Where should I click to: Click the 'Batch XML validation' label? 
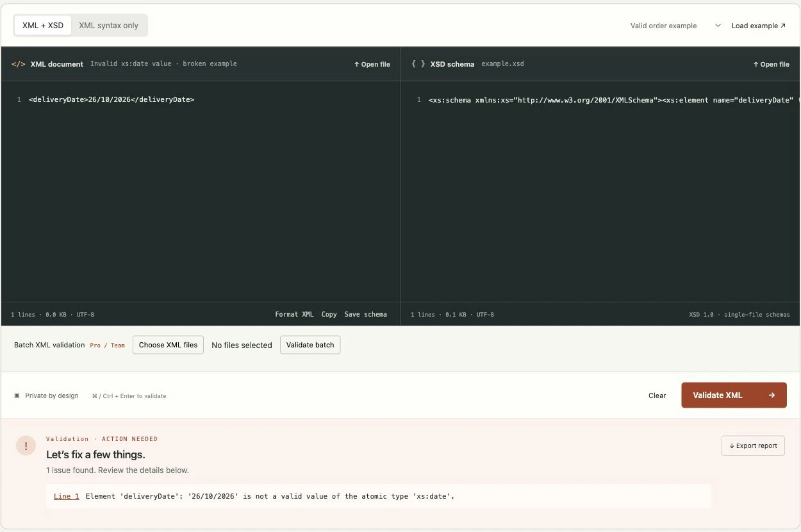pos(49,345)
